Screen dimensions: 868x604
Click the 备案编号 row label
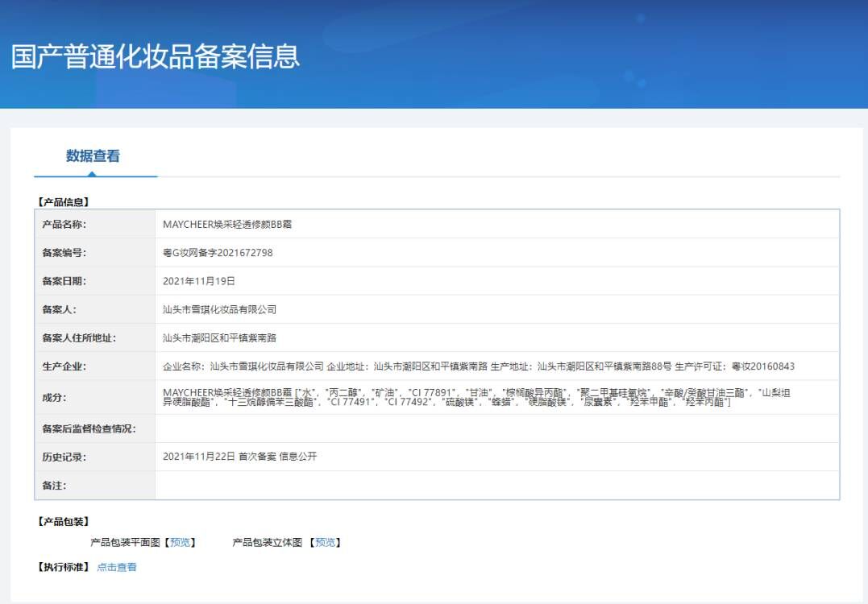(64, 253)
